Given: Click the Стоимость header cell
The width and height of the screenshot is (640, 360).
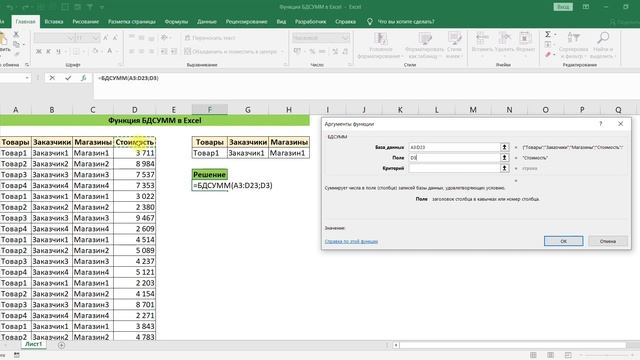Looking at the screenshot, I should click(135, 142).
